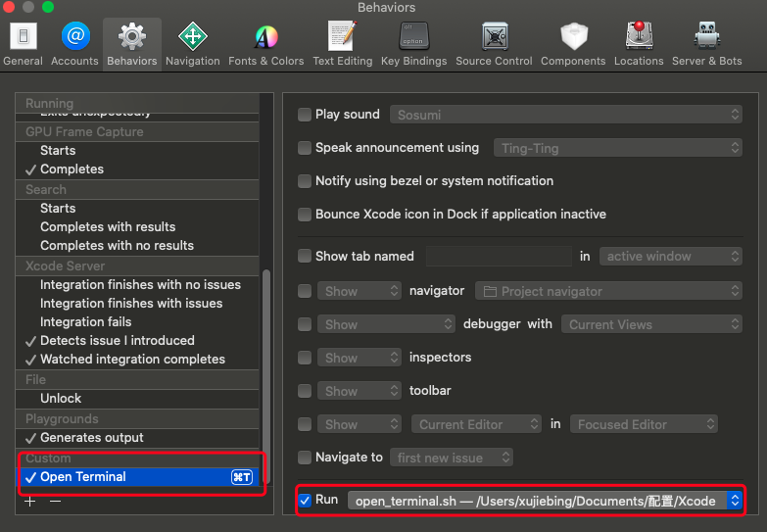Screen dimensions: 767x532
Task: Open the Sosumi sound dropdown
Action: 566,115
